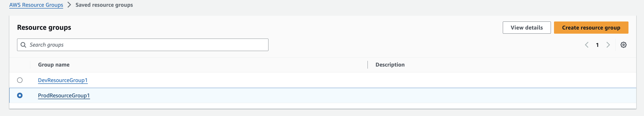644x116 pixels.
Task: Click page number 1 in pagination
Action: click(x=597, y=45)
